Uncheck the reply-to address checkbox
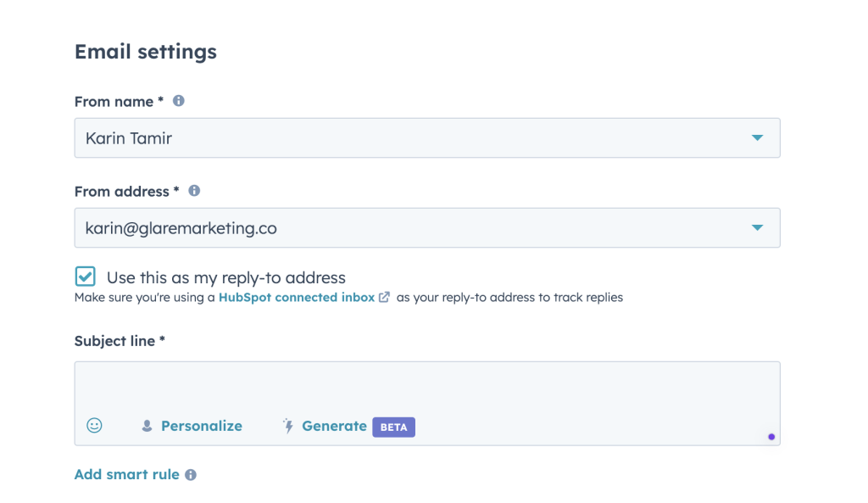 click(x=85, y=277)
